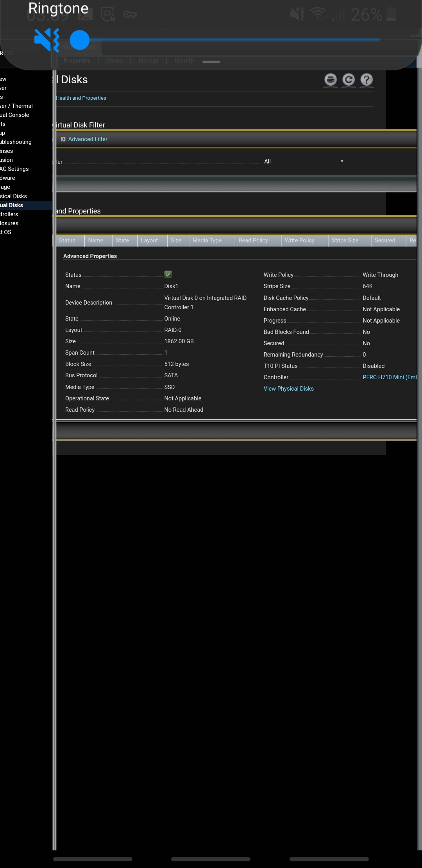
Task: Open Power / Thermal in the sidebar
Action: (16, 106)
